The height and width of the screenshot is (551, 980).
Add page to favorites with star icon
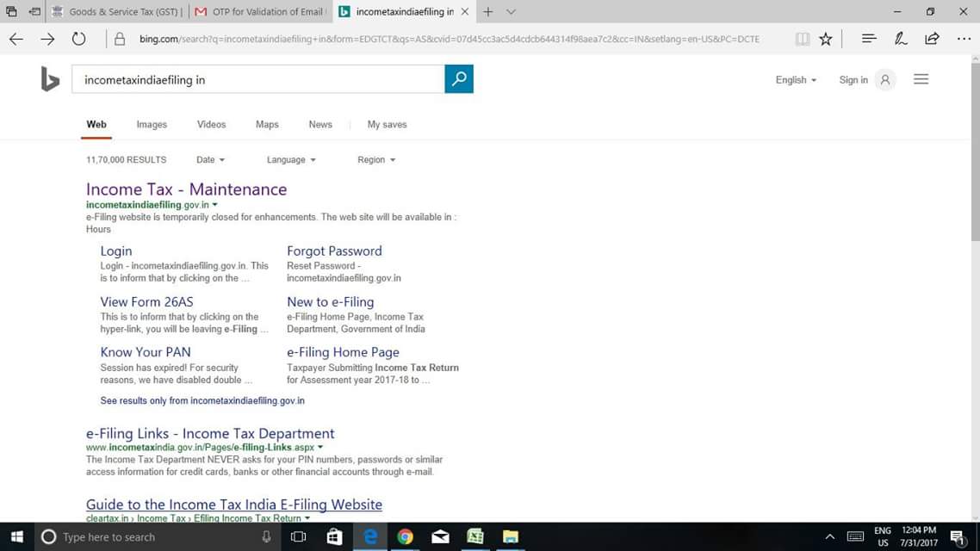pyautogui.click(x=826, y=39)
